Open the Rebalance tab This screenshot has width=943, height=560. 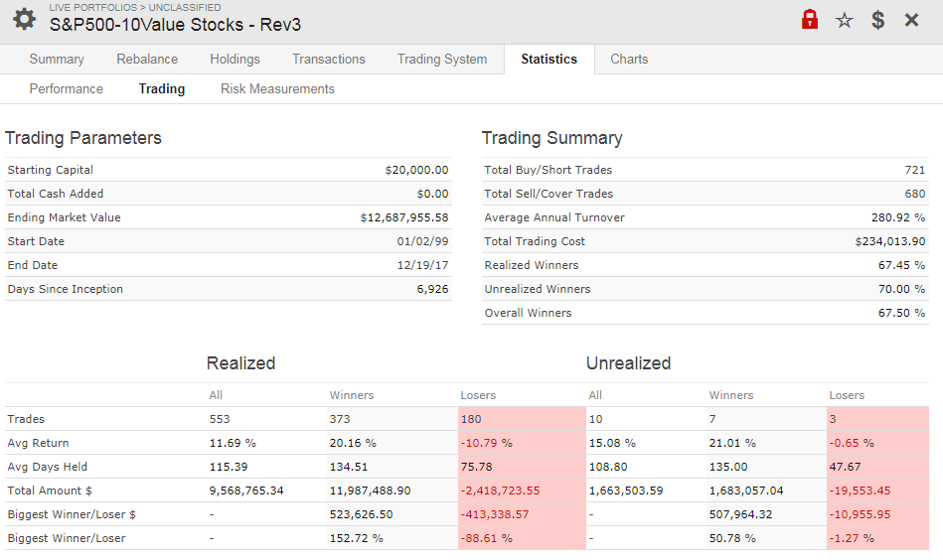(x=147, y=59)
